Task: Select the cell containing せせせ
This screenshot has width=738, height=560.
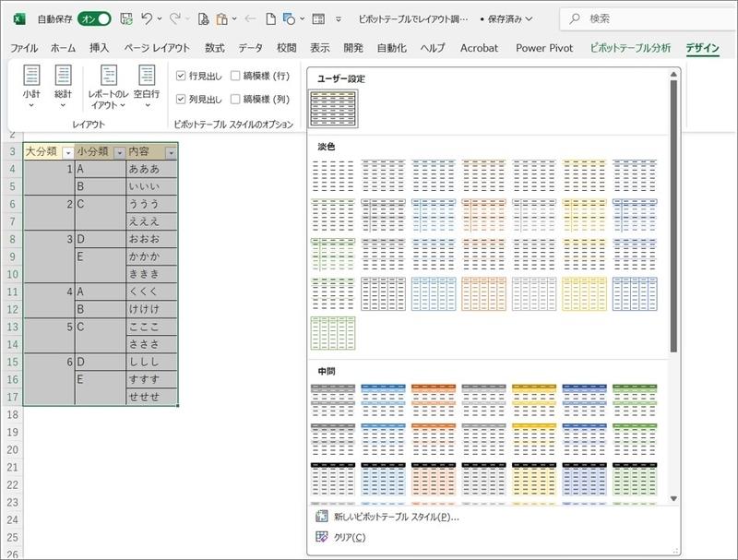Action: (x=151, y=397)
